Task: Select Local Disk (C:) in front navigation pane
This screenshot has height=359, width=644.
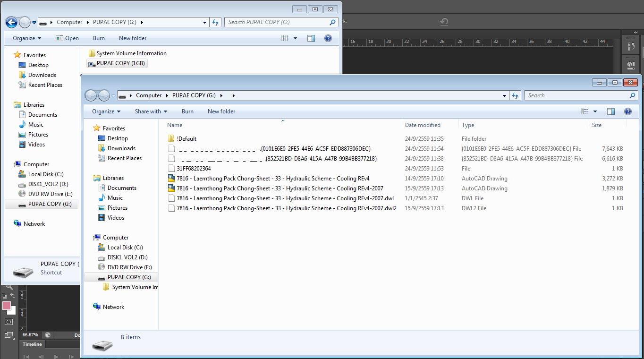Action: [x=125, y=248]
